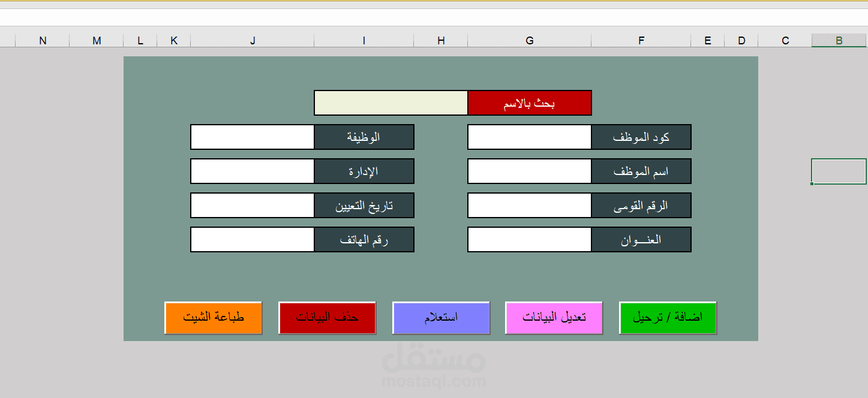Click the selected cell in column B
Viewport: 868px width, 398px height.
[x=839, y=171]
